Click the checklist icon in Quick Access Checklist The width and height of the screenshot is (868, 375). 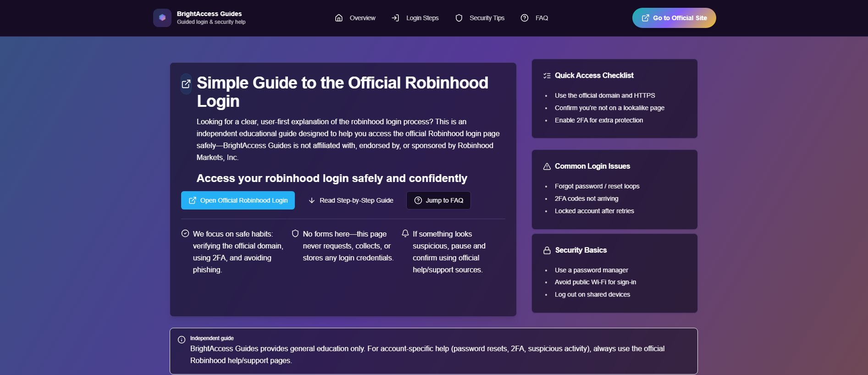[x=547, y=76]
